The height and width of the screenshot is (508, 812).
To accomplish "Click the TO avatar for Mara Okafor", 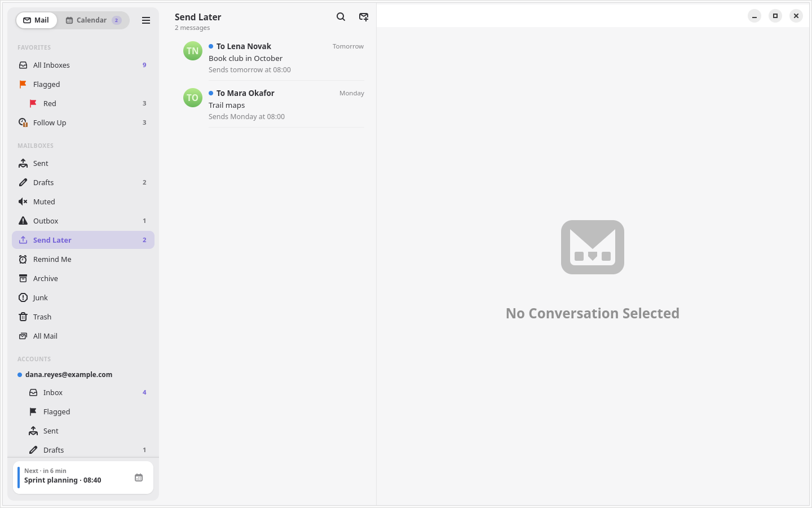I will [x=193, y=98].
